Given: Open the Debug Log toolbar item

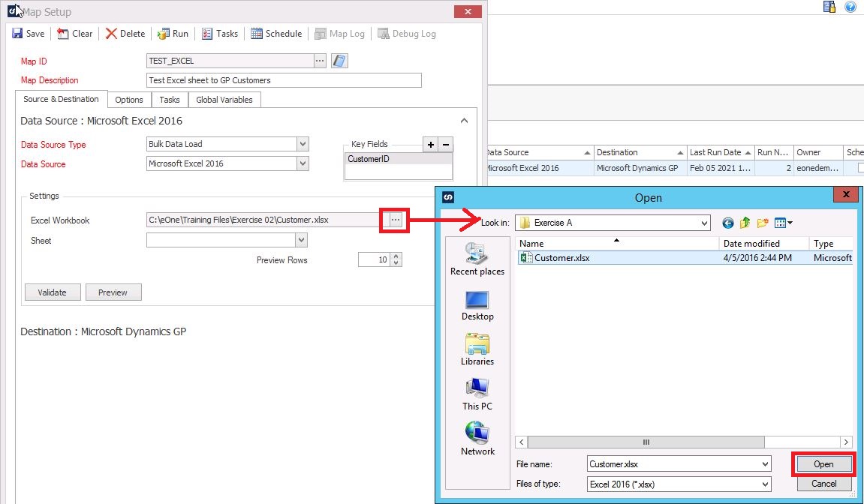Looking at the screenshot, I should tap(406, 34).
